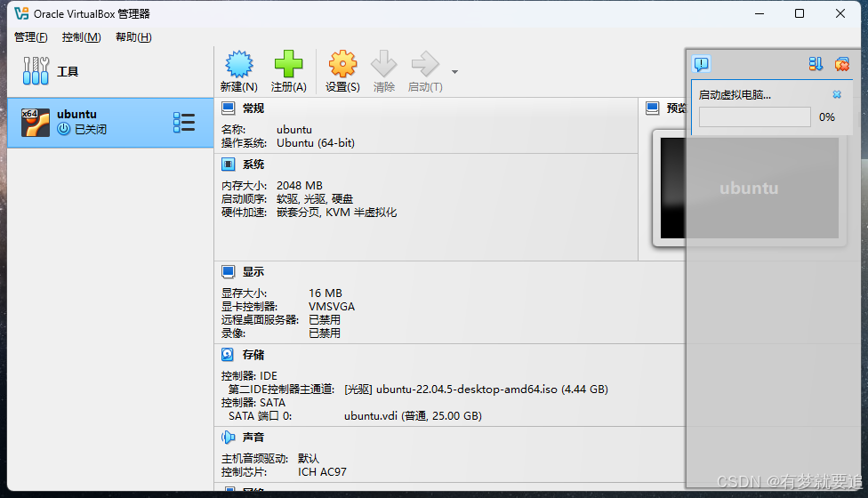Click the VM startup progress bar
Image resolution: width=868 pixels, height=498 pixels.
pos(754,117)
